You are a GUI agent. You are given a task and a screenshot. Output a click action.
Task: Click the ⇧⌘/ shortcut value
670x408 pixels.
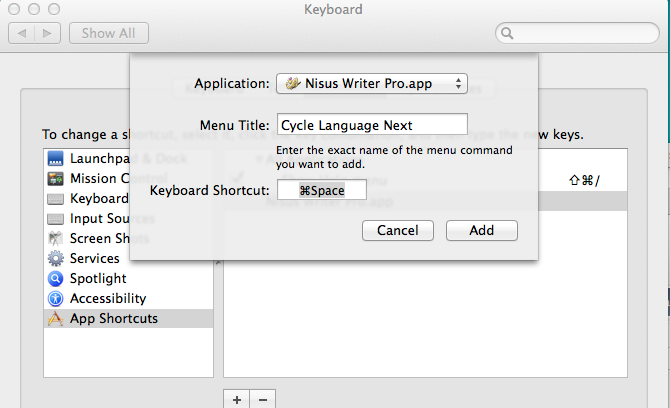(x=584, y=181)
